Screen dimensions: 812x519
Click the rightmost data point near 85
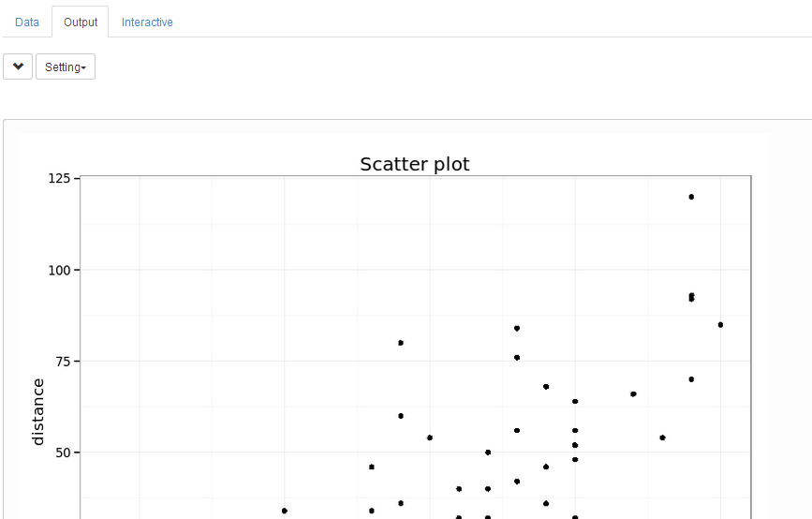point(720,325)
